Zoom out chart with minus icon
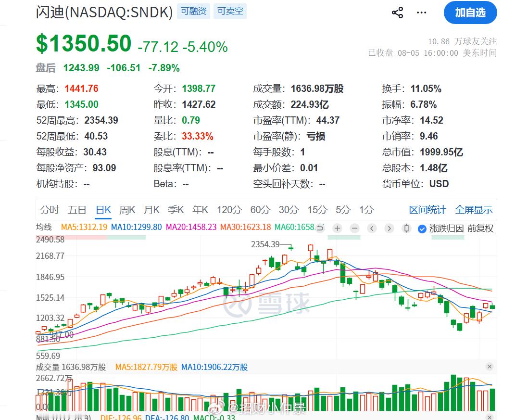The width and height of the screenshot is (515, 420). pyautogui.click(x=355, y=228)
